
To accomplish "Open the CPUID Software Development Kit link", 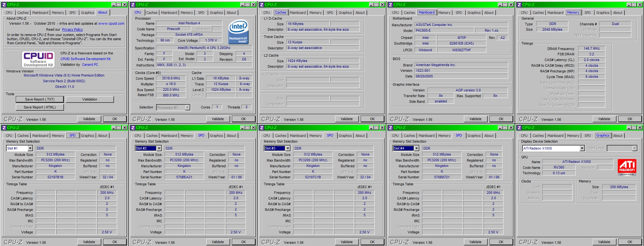I will pyautogui.click(x=85, y=59).
